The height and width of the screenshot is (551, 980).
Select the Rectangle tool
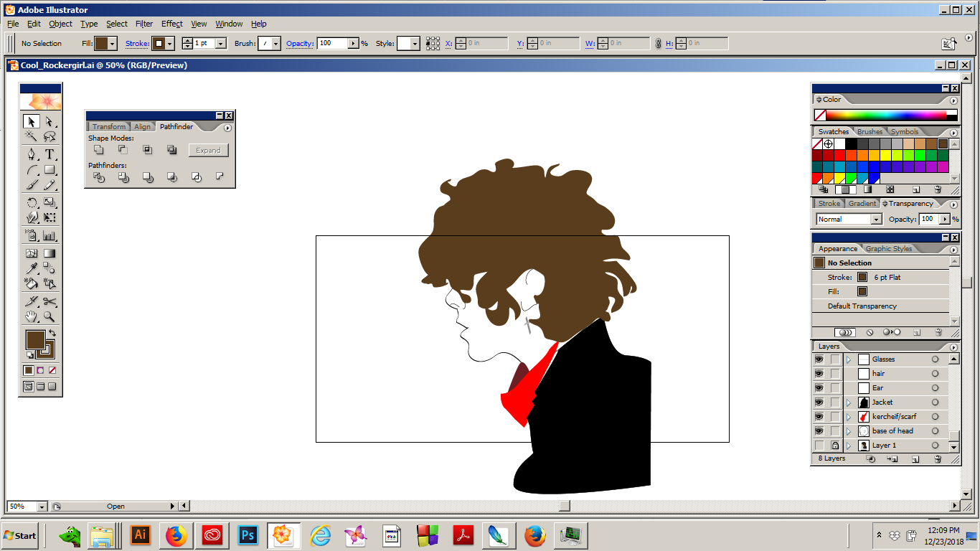click(50, 170)
